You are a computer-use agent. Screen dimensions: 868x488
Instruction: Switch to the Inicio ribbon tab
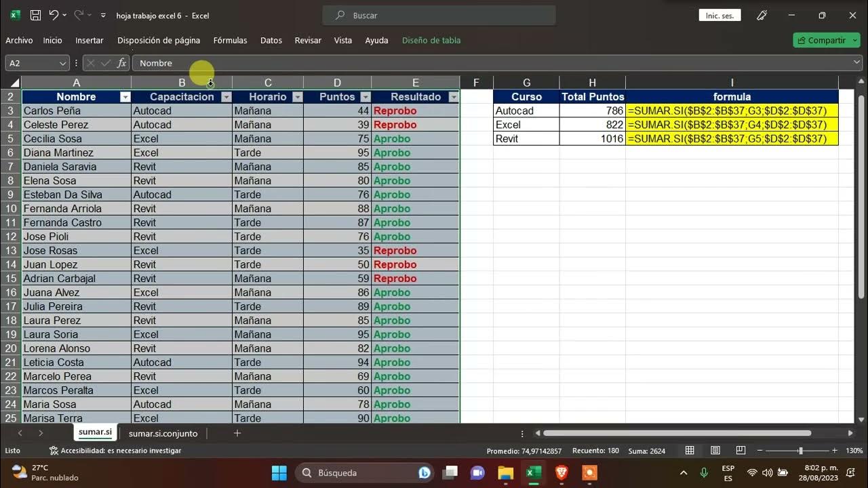[x=52, y=40]
